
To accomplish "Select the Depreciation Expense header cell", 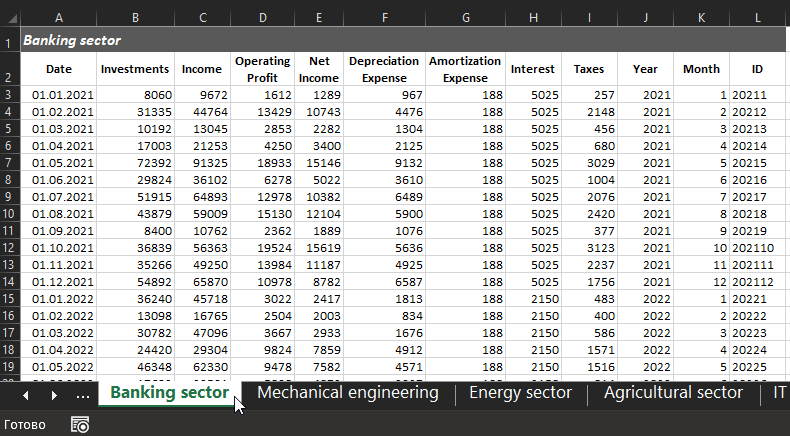I will click(385, 70).
